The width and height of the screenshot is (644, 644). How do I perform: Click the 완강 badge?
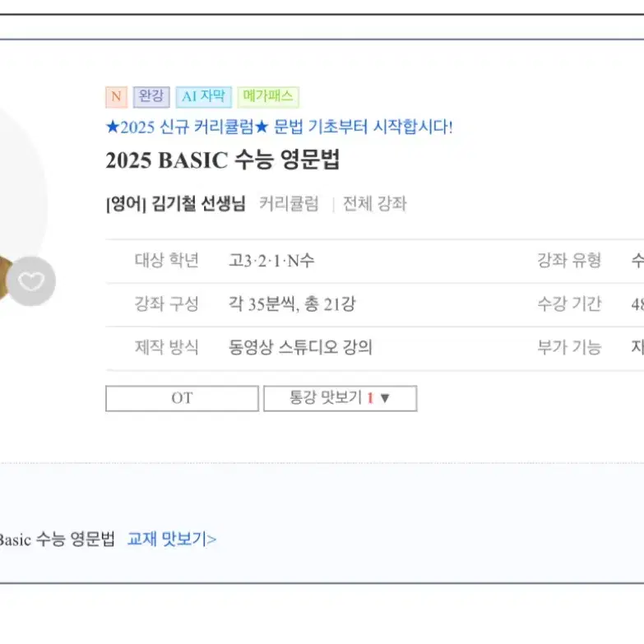click(x=151, y=97)
